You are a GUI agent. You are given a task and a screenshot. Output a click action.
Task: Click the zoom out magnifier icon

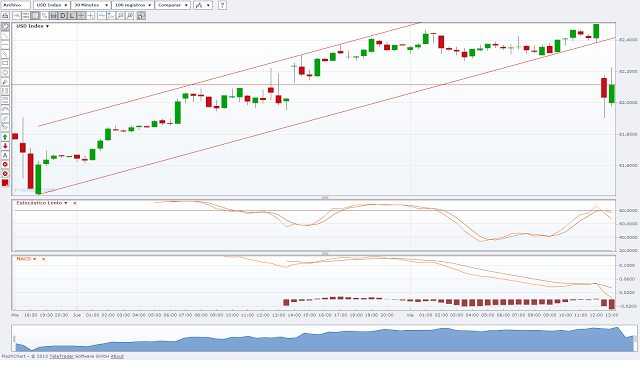point(129,16)
